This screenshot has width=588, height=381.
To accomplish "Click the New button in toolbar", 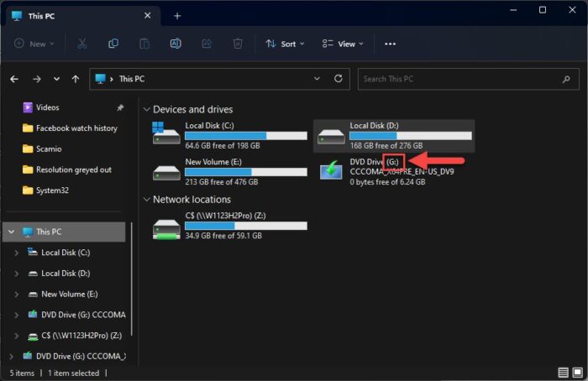I will (35, 44).
